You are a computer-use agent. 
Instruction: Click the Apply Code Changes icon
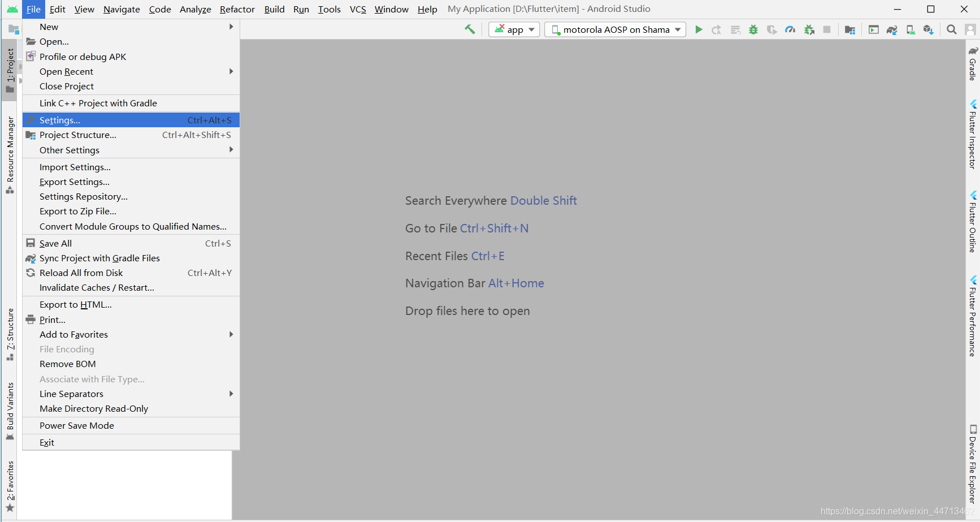point(735,29)
